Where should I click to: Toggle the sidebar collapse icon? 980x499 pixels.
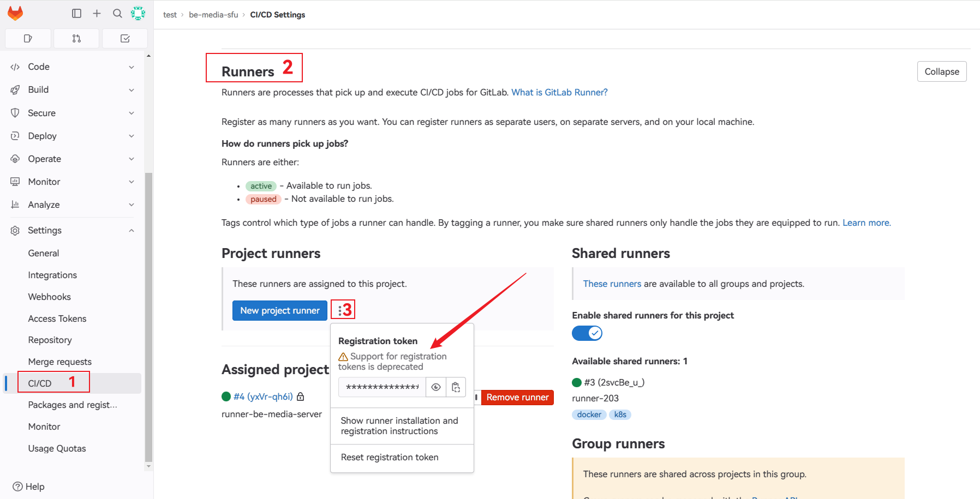(x=76, y=13)
